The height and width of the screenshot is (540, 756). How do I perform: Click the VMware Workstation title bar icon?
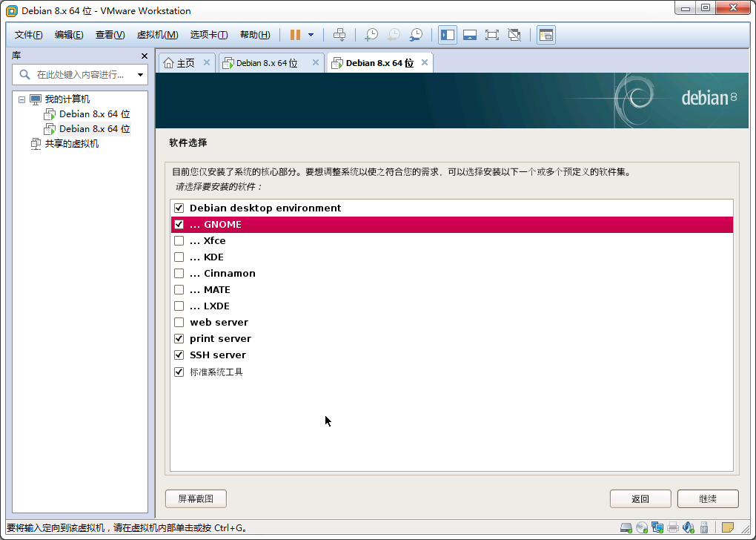[x=12, y=10]
